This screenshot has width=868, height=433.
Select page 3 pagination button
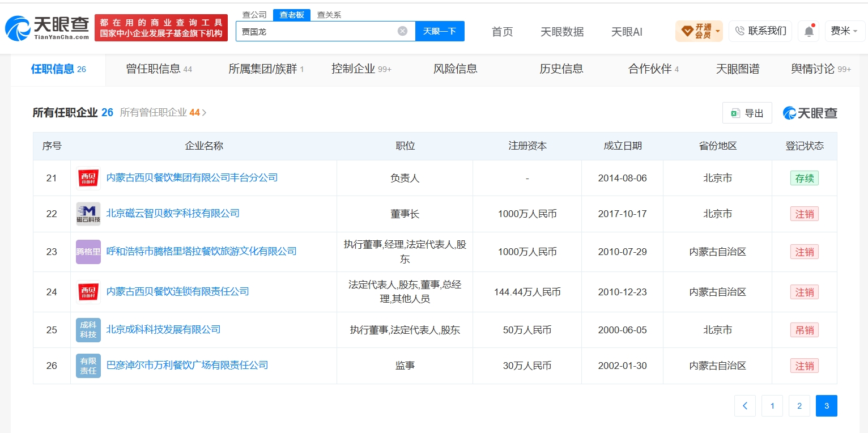pyautogui.click(x=827, y=406)
